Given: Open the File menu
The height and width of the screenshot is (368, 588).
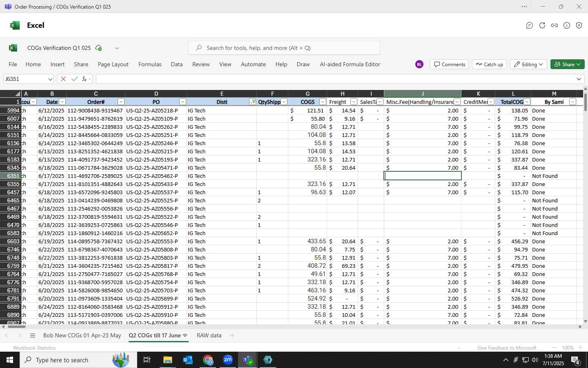Looking at the screenshot, I should (x=13, y=64).
